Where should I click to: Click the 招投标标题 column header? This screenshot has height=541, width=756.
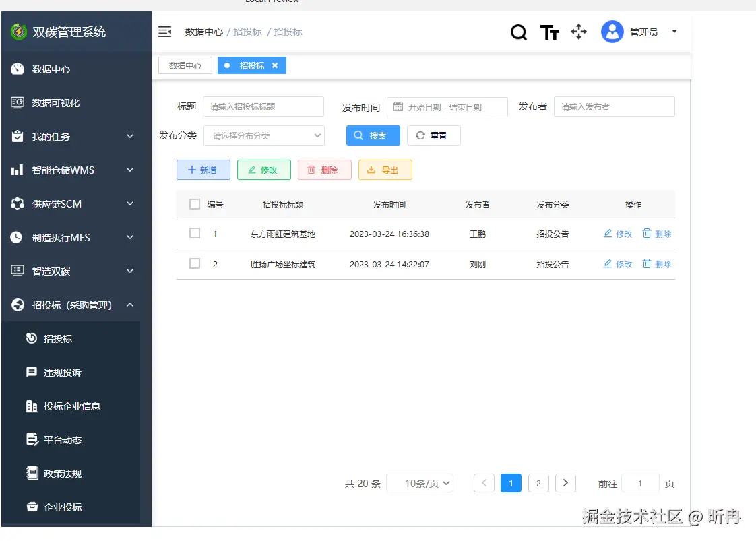pyautogui.click(x=283, y=204)
